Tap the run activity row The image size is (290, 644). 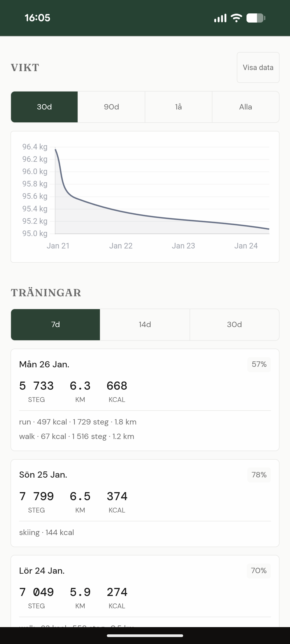[78, 422]
